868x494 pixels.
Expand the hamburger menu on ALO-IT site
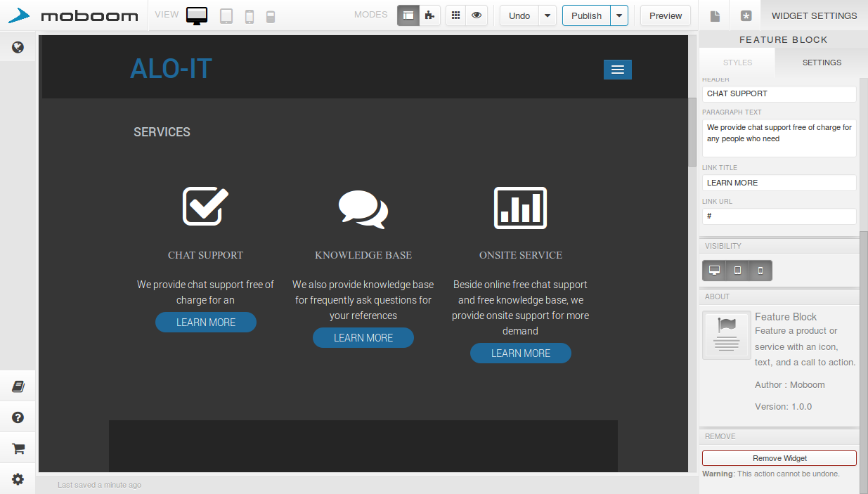(617, 70)
